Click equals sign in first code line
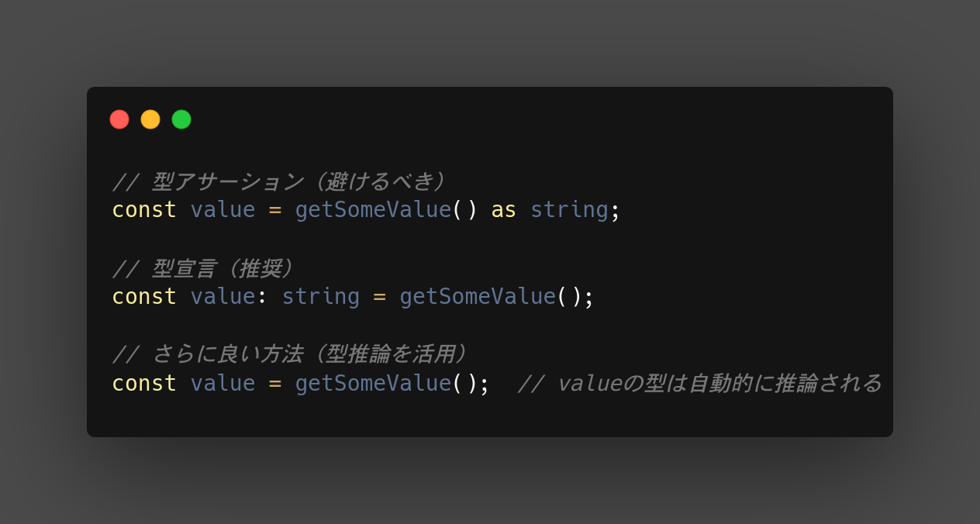 [x=275, y=210]
